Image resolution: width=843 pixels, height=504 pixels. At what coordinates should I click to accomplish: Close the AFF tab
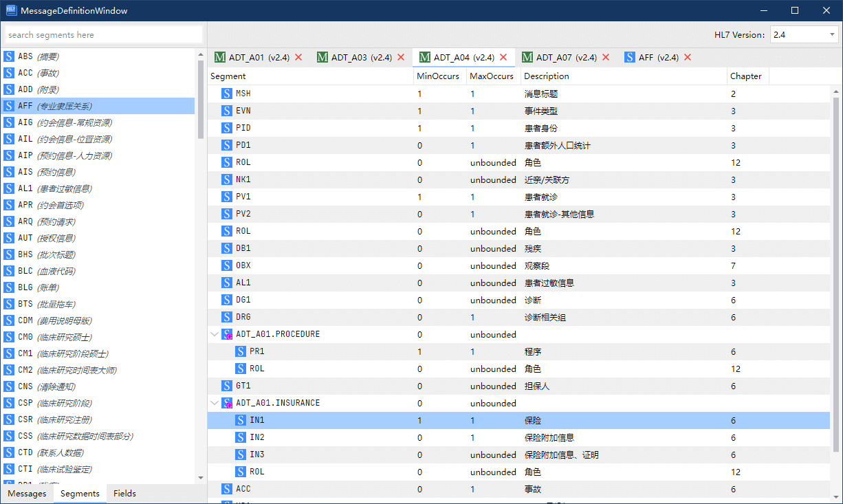click(x=688, y=58)
